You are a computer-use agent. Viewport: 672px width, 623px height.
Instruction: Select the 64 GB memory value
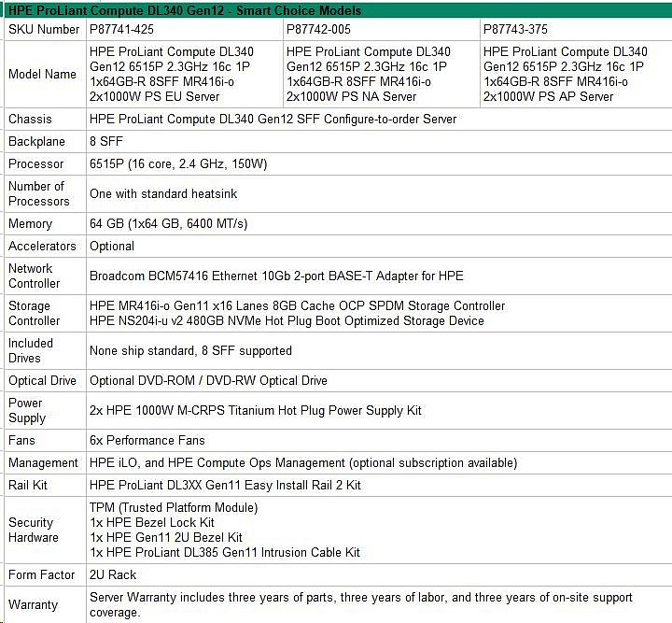pos(169,223)
